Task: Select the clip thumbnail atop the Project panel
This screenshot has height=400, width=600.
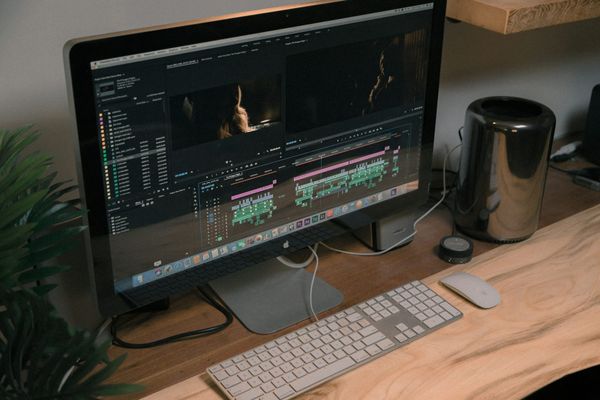Action: 106,89
